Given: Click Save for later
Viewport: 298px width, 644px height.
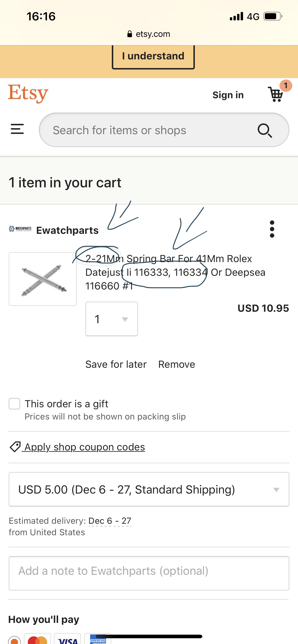Looking at the screenshot, I should point(116,364).
